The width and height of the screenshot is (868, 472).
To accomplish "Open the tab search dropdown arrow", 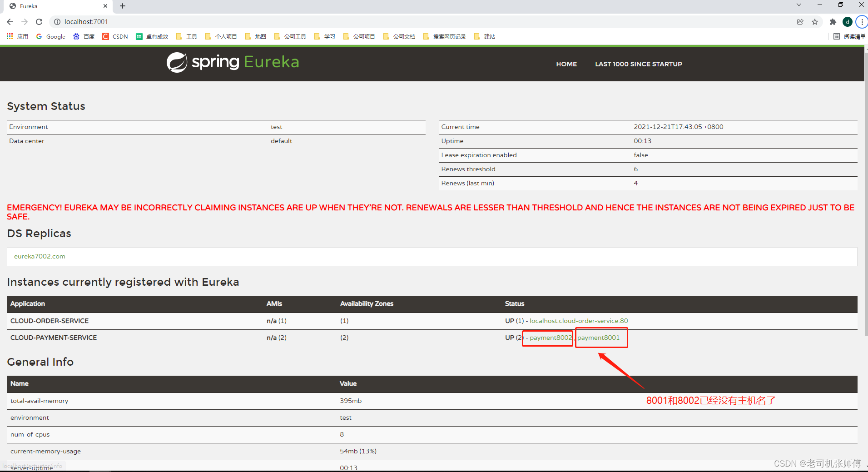I will [799, 5].
